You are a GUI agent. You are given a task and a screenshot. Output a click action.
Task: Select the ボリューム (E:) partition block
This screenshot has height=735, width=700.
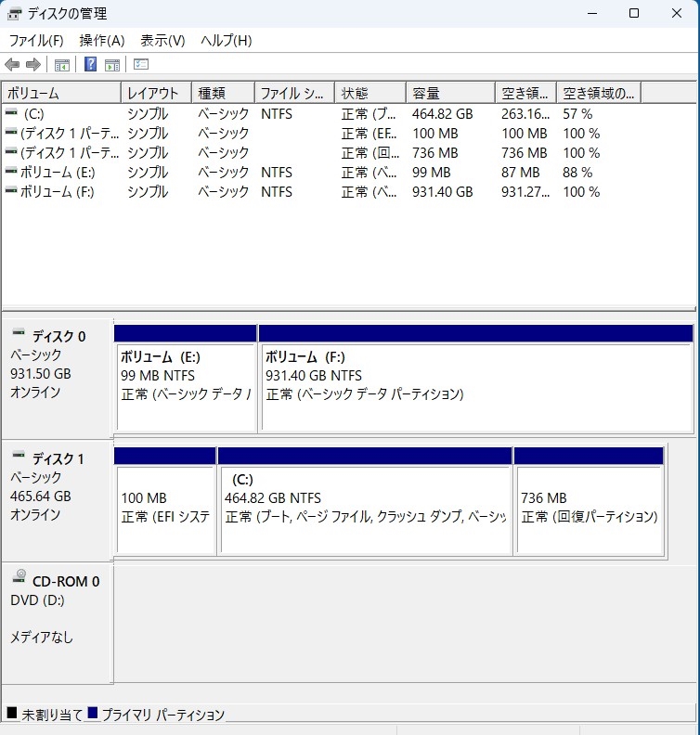(x=186, y=379)
